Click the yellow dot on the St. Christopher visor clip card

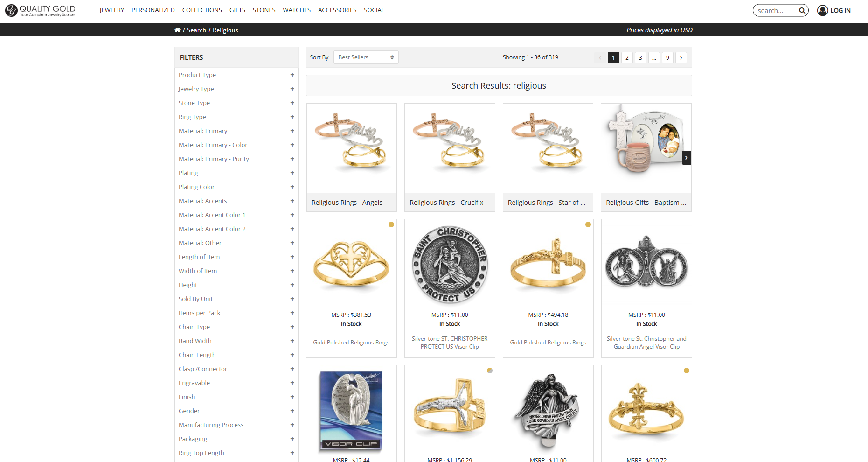point(489,224)
